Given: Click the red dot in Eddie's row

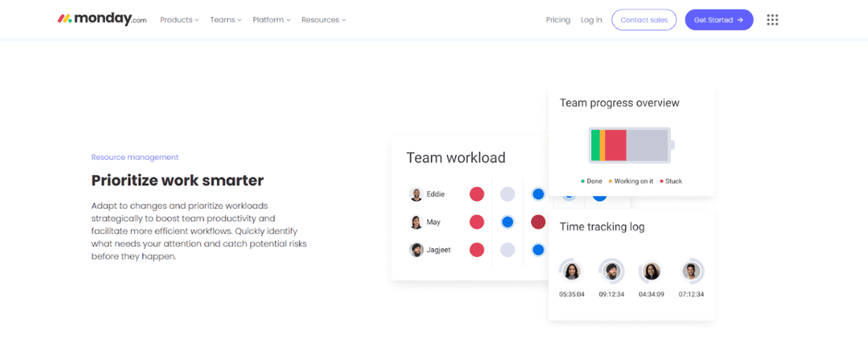Looking at the screenshot, I should (477, 194).
